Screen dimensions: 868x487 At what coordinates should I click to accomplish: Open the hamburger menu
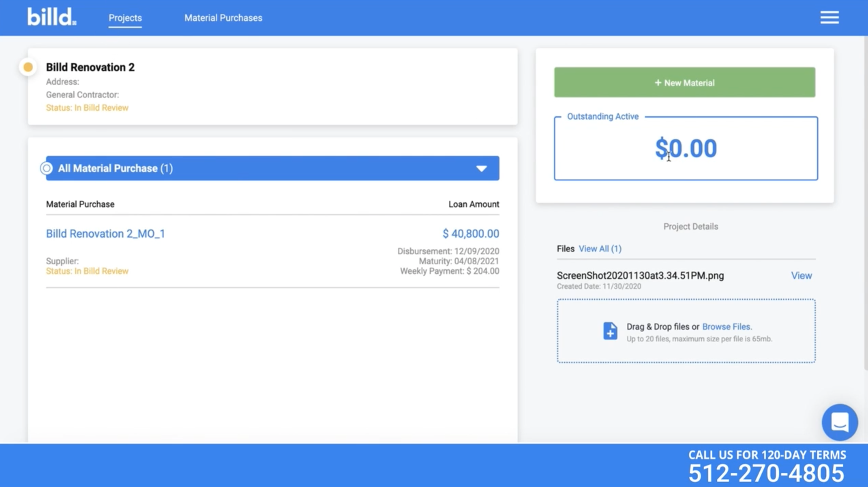tap(829, 17)
